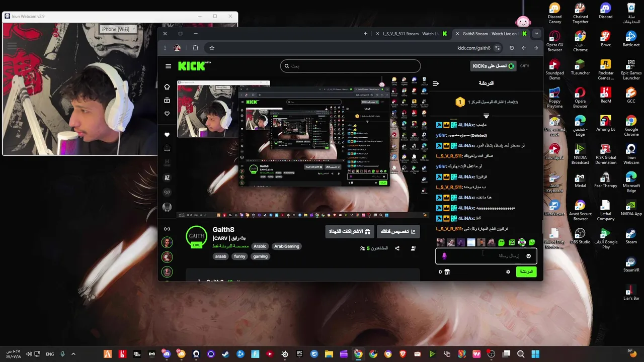Collapse the chat panel arrow icon
The image size is (644, 362).
[436, 83]
